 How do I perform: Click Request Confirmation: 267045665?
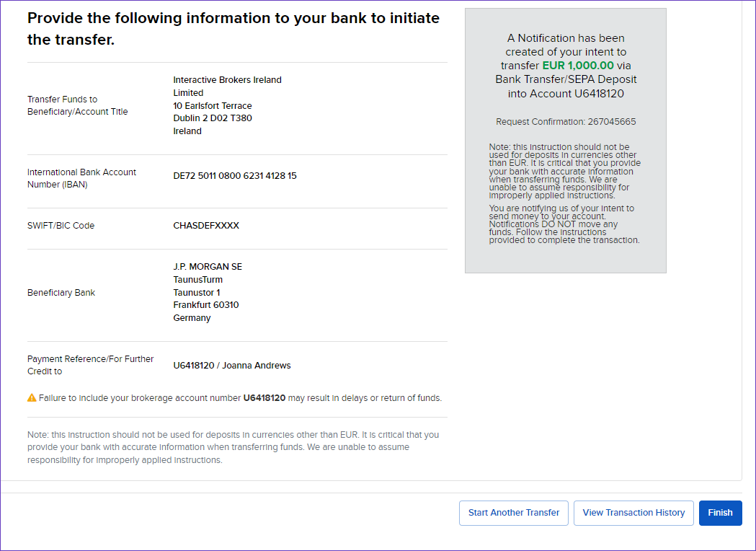(566, 122)
